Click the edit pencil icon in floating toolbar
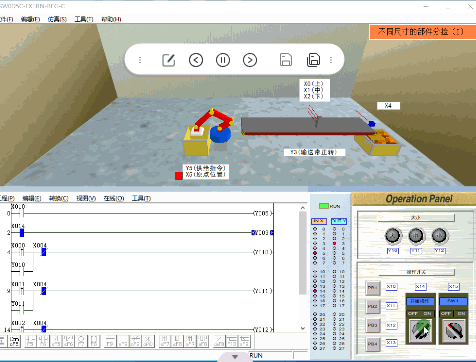This screenshot has width=476, height=362. click(x=168, y=60)
